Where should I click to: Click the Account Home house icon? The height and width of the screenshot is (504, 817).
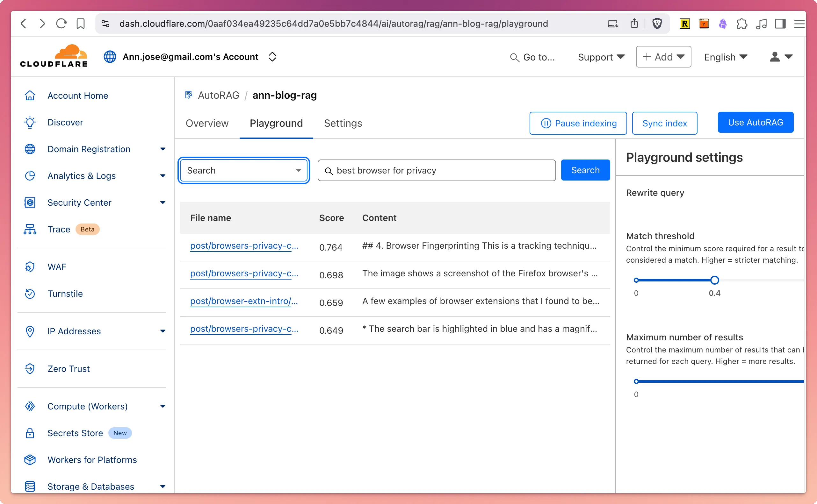(x=30, y=96)
